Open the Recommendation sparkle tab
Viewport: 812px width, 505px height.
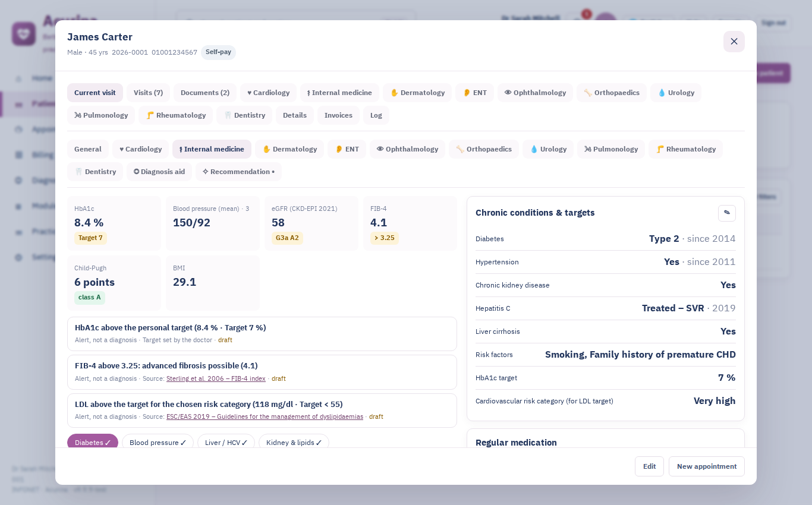click(238, 172)
